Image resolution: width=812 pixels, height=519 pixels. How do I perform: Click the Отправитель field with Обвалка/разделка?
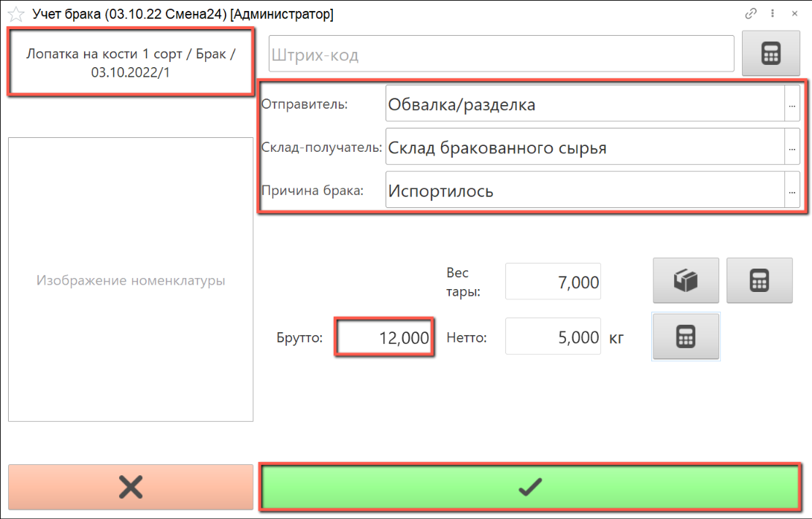583,104
